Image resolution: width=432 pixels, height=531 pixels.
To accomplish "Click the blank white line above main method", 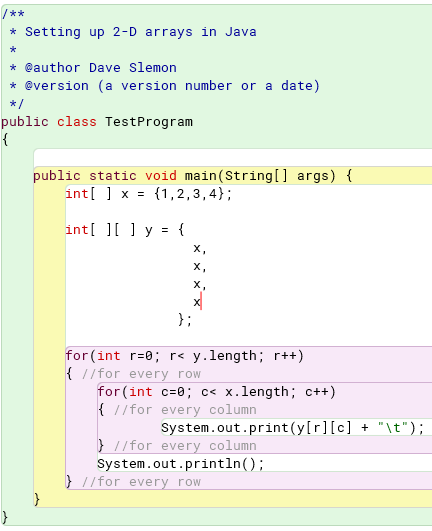I will click(x=233, y=157).
